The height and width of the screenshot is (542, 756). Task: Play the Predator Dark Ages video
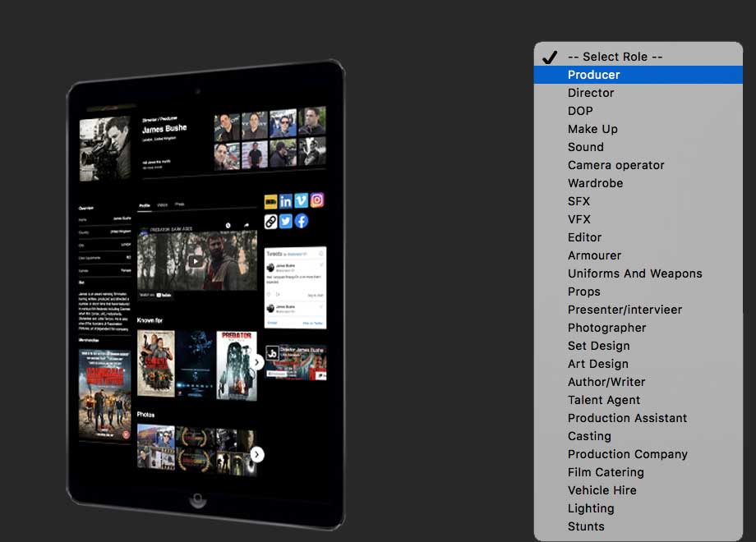point(196,262)
